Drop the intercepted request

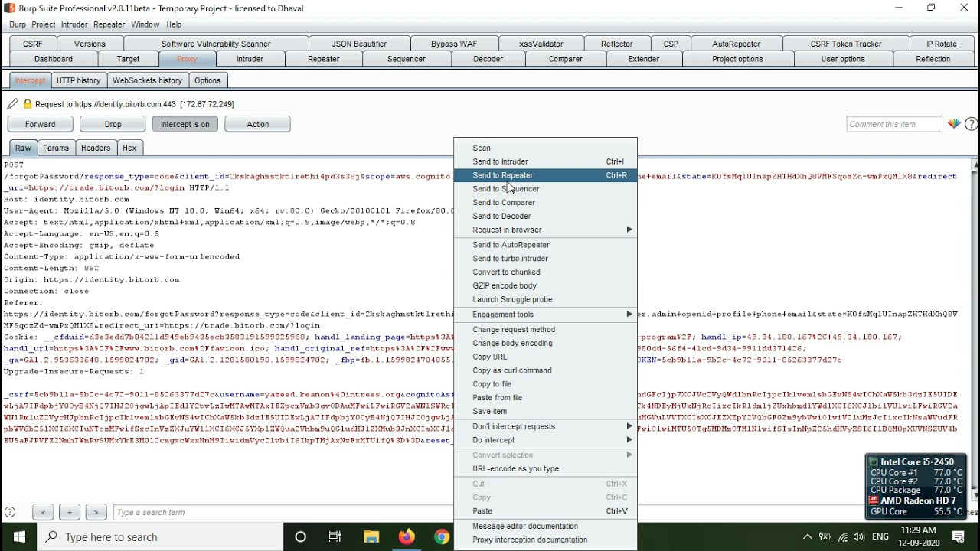pos(113,124)
